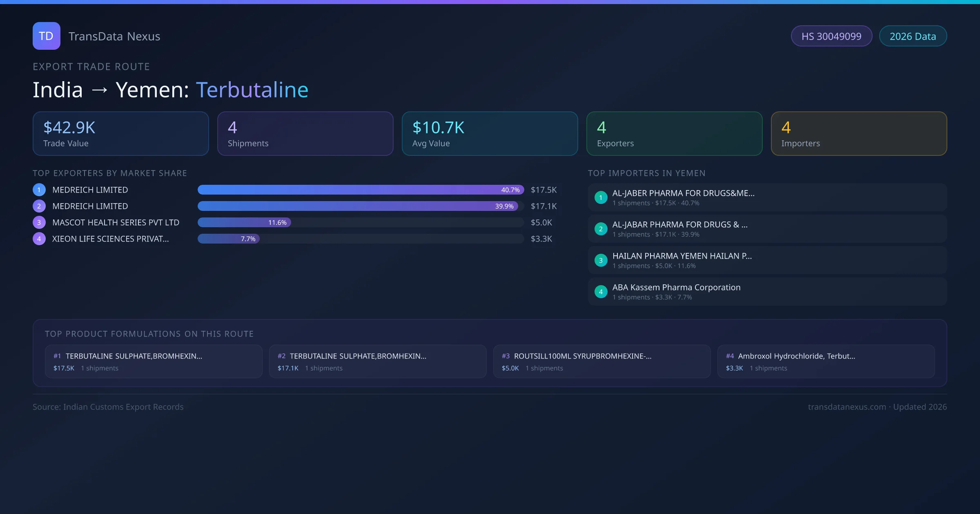This screenshot has width=980, height=514.
Task: Click rank 4 badge beside Xieon Life Sciences
Action: 39,239
